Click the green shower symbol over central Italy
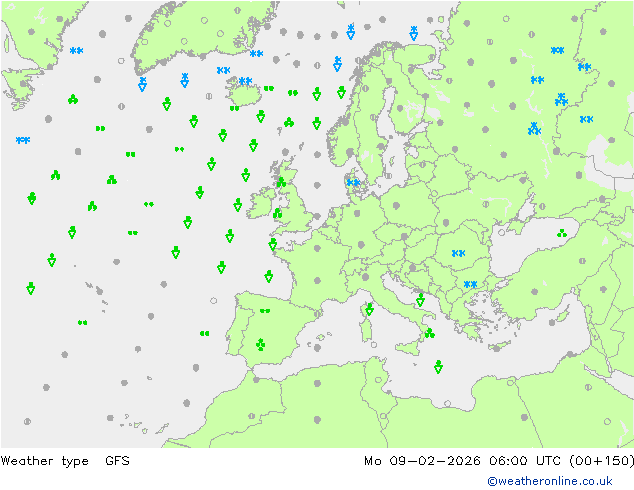 click(420, 300)
